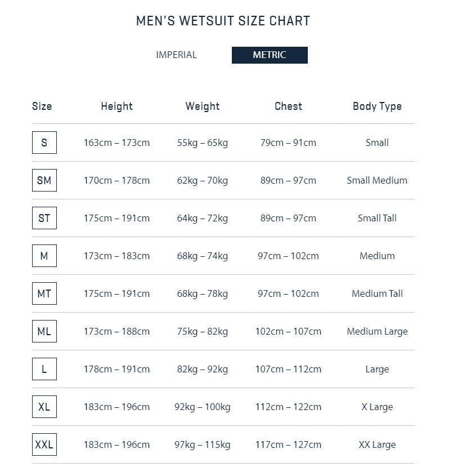This screenshot has height=476, width=453.
Task: Click the Weight column header
Action: pos(203,106)
